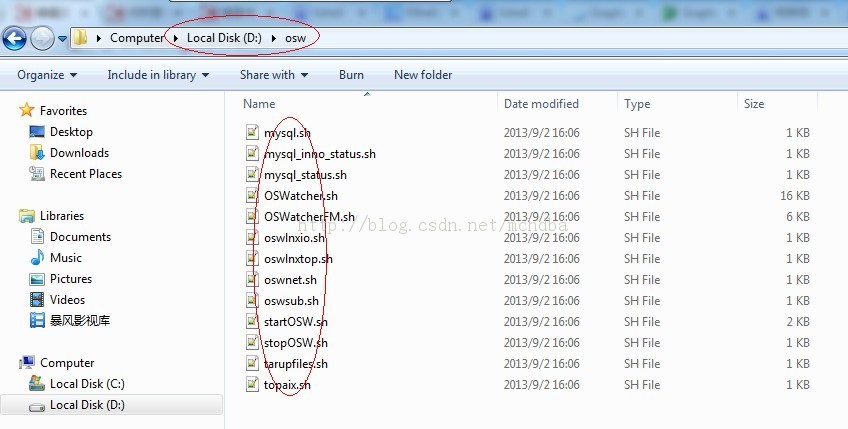Select the file name OSWatcher.sh

click(x=301, y=196)
